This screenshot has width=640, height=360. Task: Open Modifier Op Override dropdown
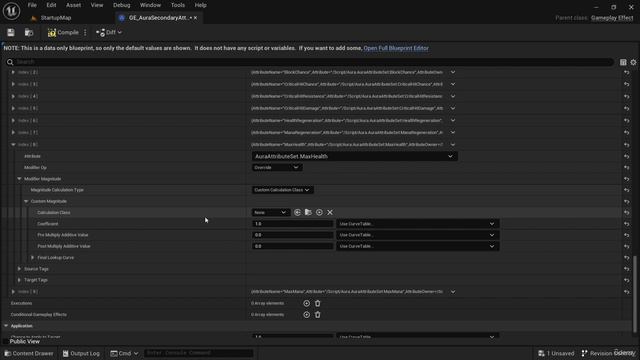point(276,167)
